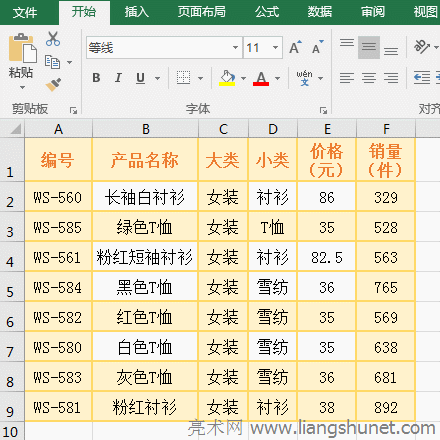Select cell 黑色T恤

point(145,287)
